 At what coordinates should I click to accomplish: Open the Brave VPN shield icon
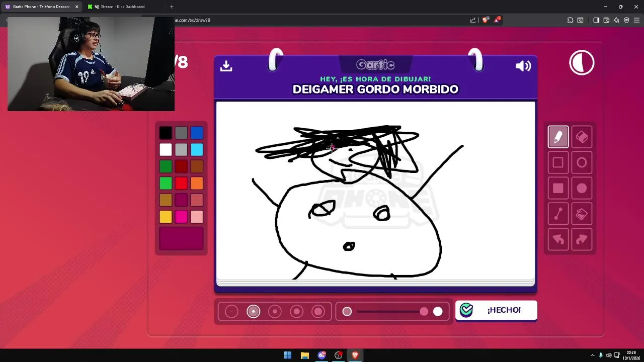pos(626,20)
